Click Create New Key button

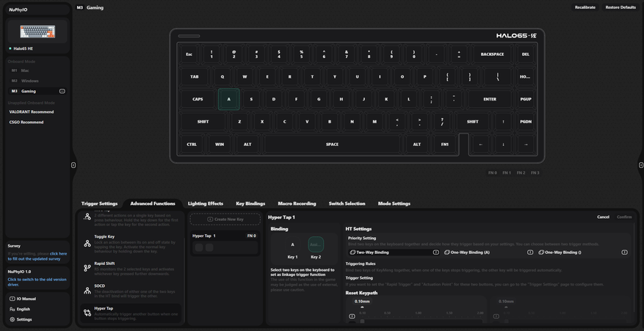pos(225,219)
